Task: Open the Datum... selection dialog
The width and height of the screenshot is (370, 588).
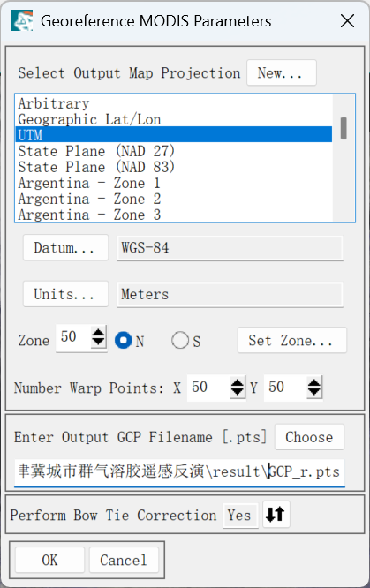Action: pyautogui.click(x=65, y=247)
